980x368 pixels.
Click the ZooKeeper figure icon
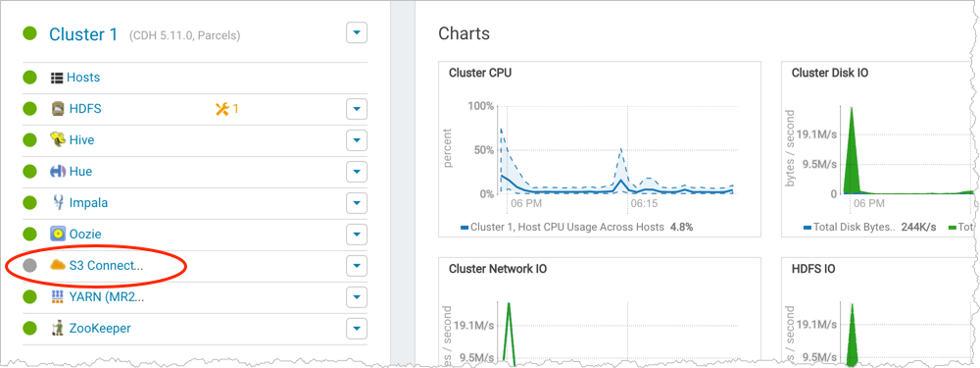pos(58,328)
